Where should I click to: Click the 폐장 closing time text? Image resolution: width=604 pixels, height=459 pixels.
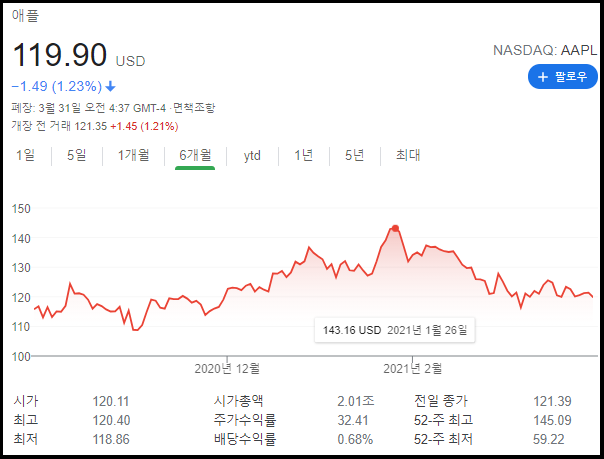90,108
